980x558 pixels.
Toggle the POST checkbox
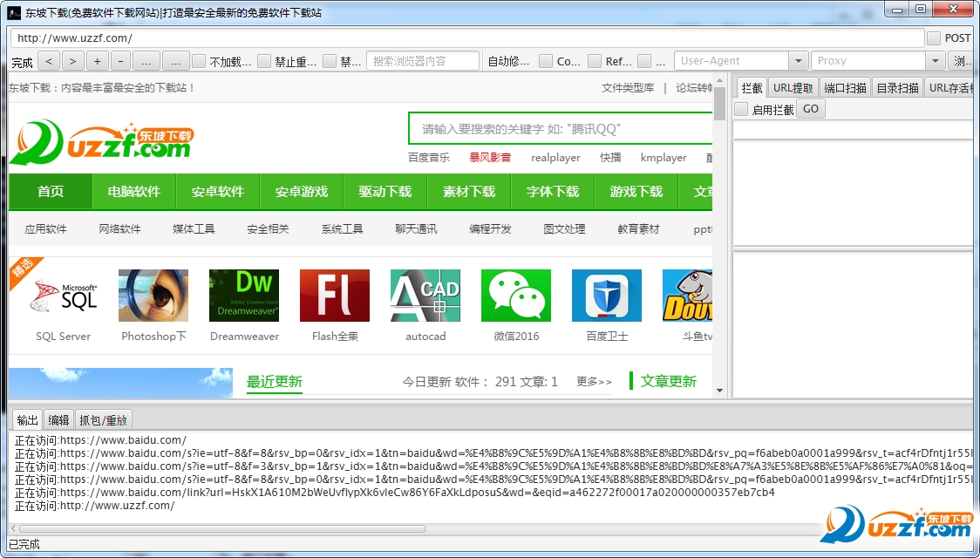click(x=934, y=38)
